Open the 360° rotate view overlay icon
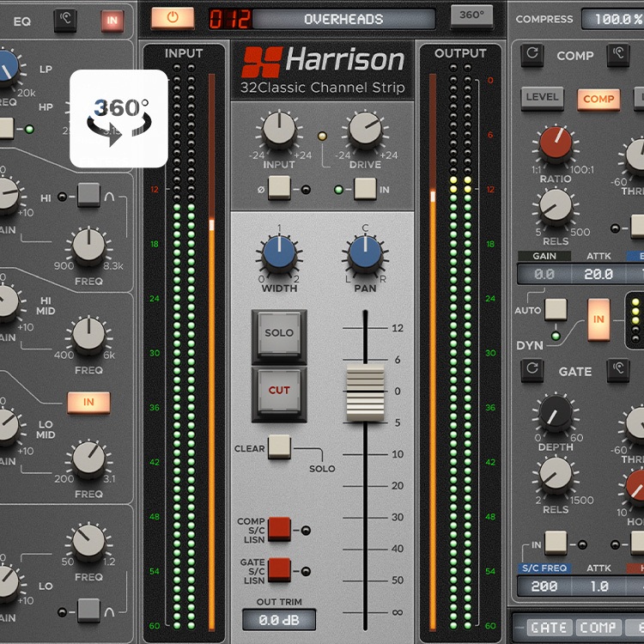644x644 pixels. click(118, 118)
